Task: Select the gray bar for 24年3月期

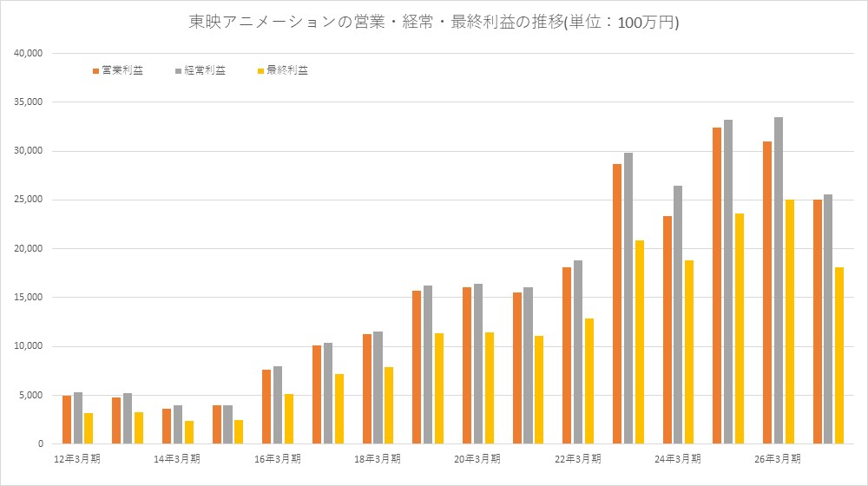Action: tap(678, 315)
